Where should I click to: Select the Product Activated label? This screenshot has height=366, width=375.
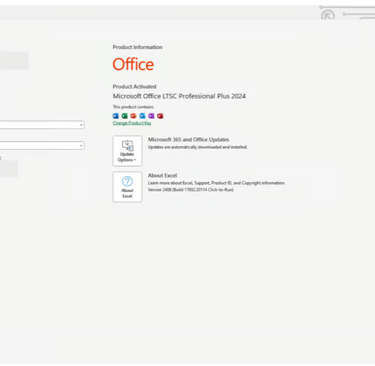pyautogui.click(x=134, y=87)
